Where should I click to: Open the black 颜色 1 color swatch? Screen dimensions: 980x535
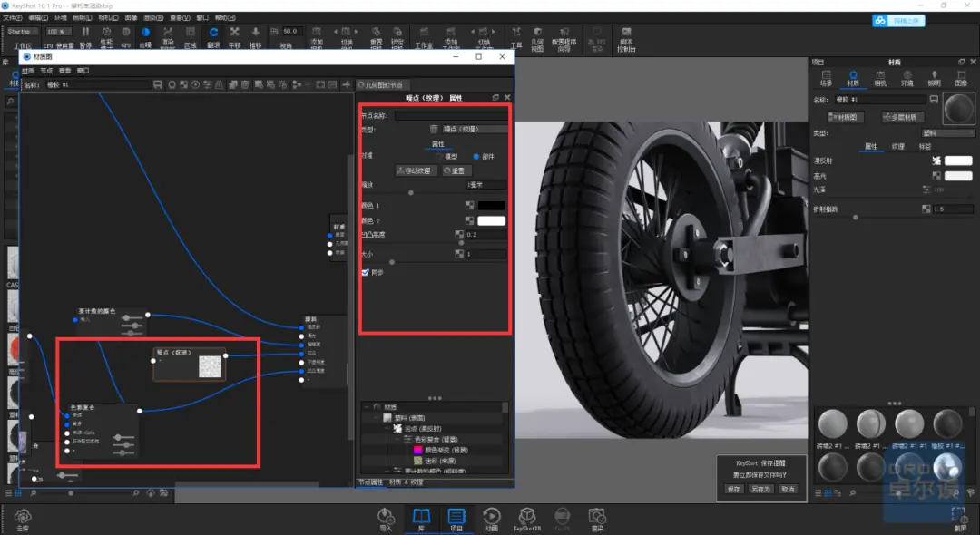[491, 205]
